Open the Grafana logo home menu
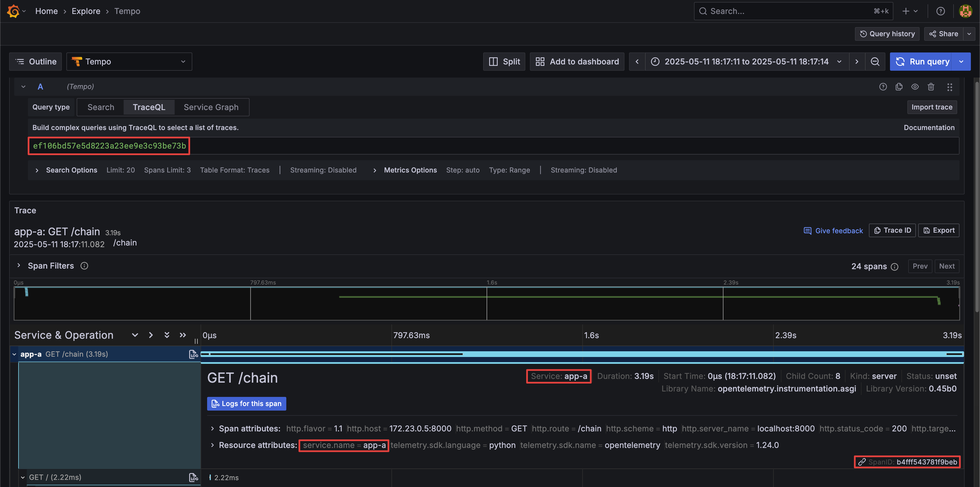This screenshot has height=487, width=980. click(x=13, y=11)
